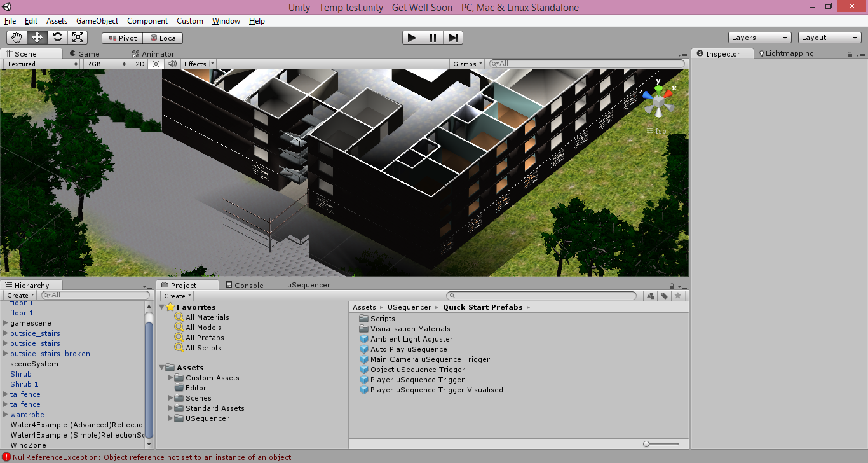This screenshot has height=463, width=868.
Task: Click the Project search field
Action: [541, 296]
